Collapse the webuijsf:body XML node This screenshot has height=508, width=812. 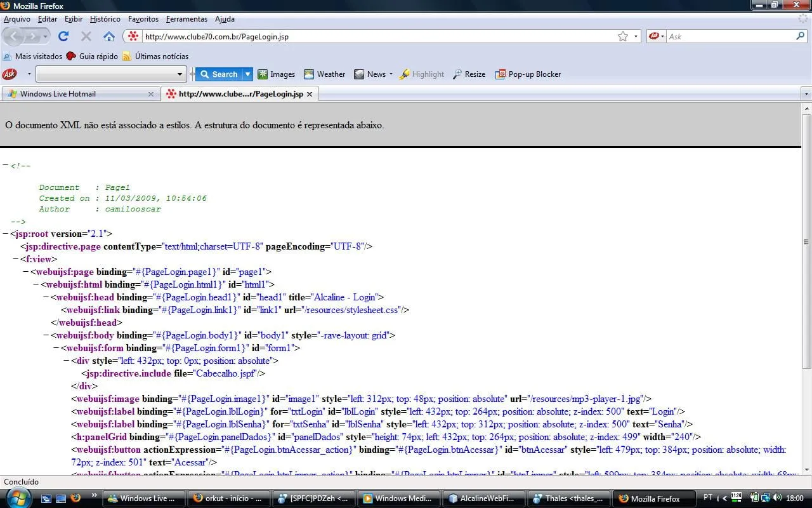[x=46, y=335]
